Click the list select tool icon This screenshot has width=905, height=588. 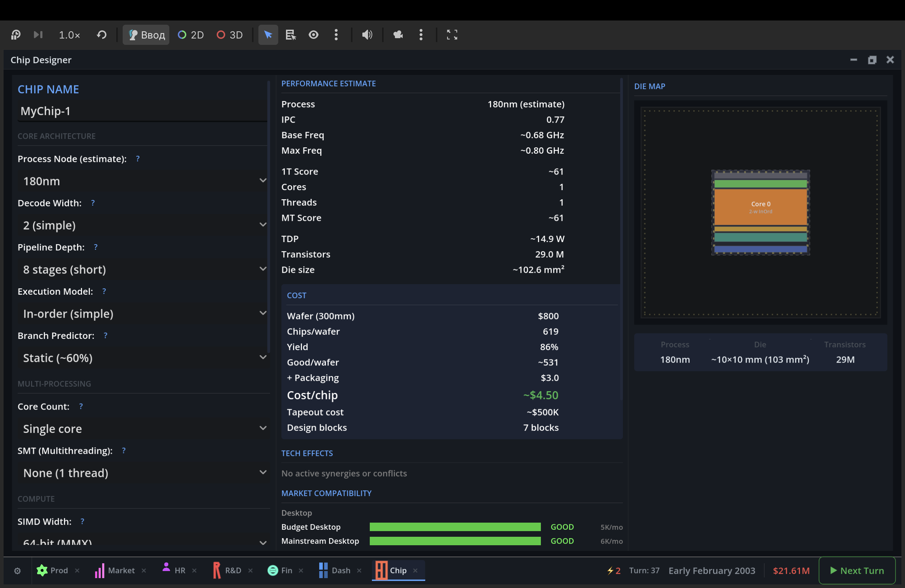click(x=291, y=35)
